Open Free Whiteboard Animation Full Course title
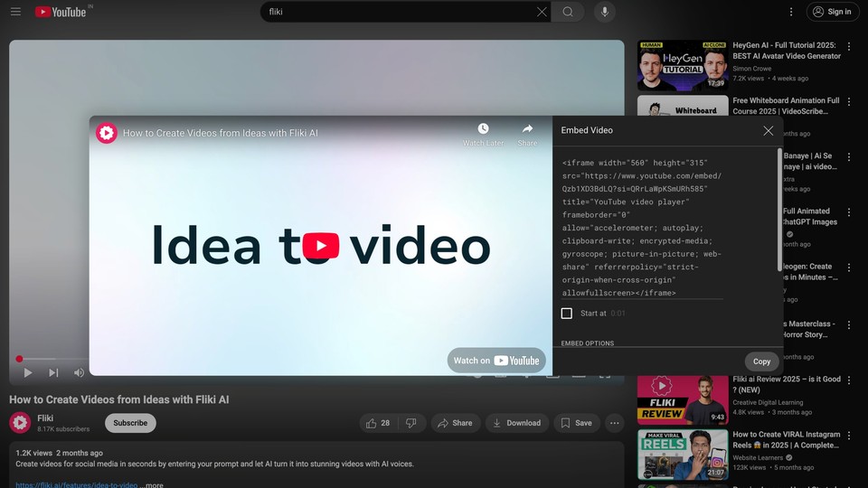The width and height of the screenshot is (868, 488). 786,106
